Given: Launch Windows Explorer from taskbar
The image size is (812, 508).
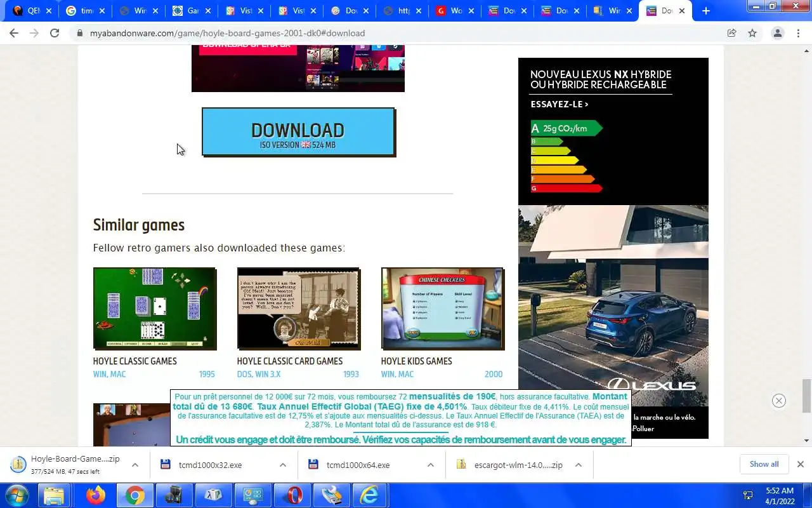Looking at the screenshot, I should click(x=55, y=495).
